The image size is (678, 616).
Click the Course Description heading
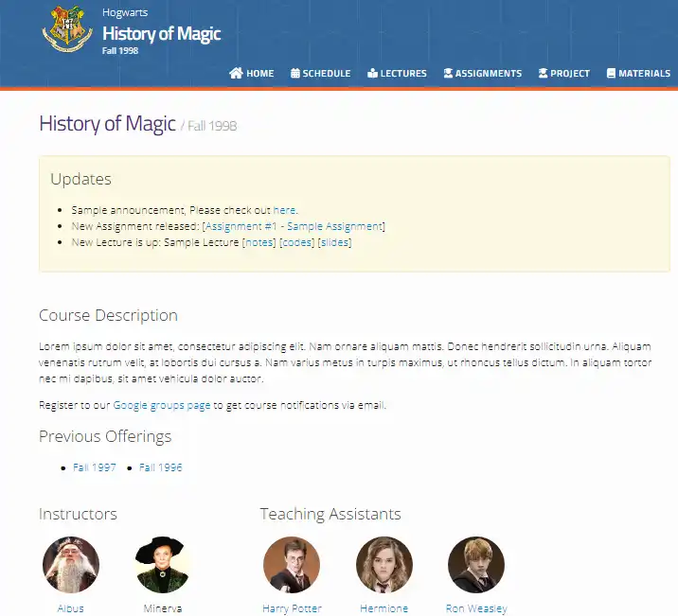click(x=108, y=315)
